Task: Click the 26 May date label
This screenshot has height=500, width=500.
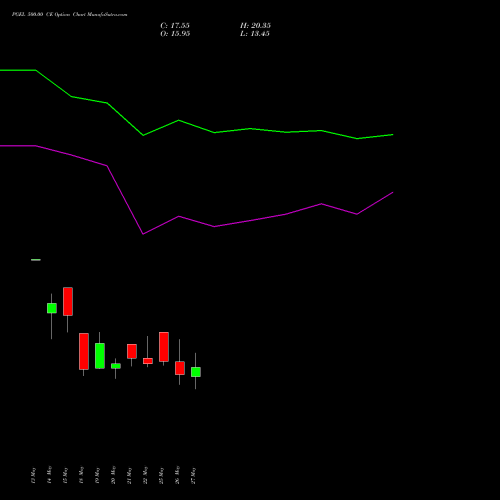Action: click(177, 475)
